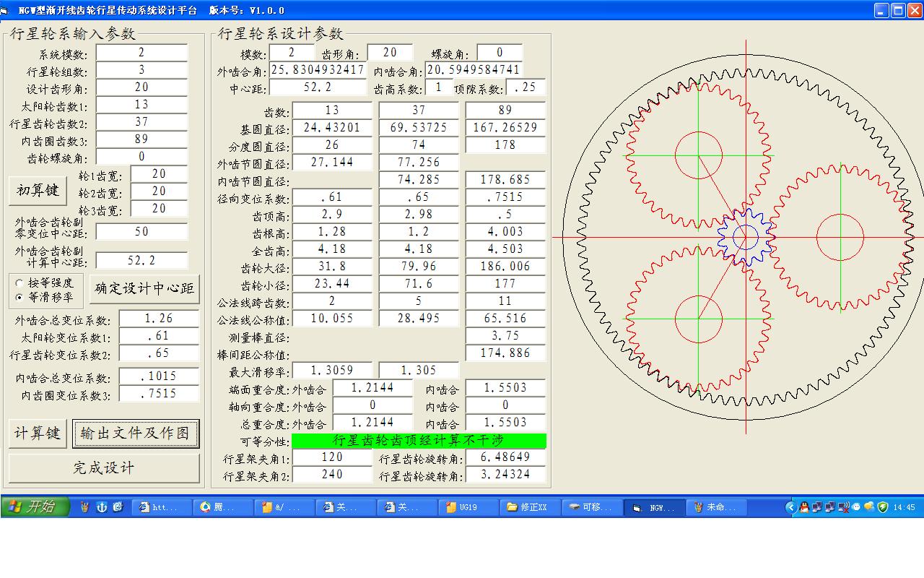The image size is (924, 578).
Task: Click the 计算中心距 field in the input panel
Action: click(x=141, y=261)
